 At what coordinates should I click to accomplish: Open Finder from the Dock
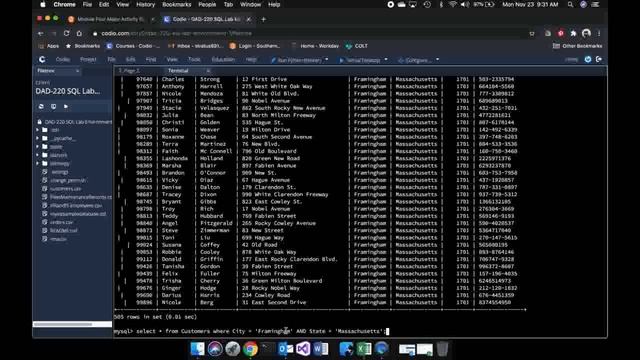(x=198, y=349)
